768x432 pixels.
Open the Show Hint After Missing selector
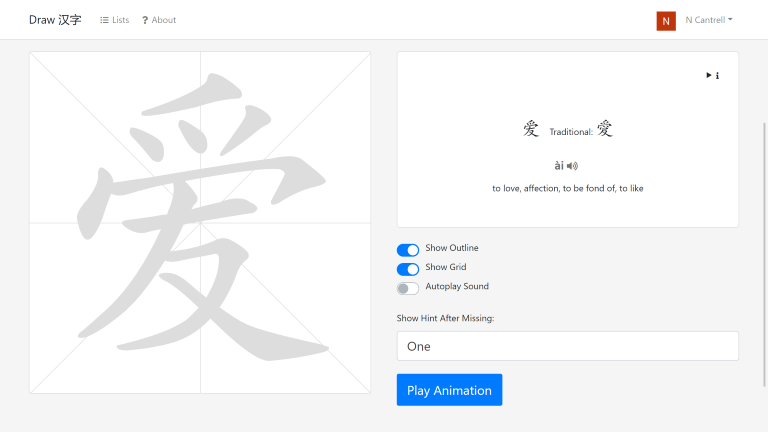click(567, 346)
